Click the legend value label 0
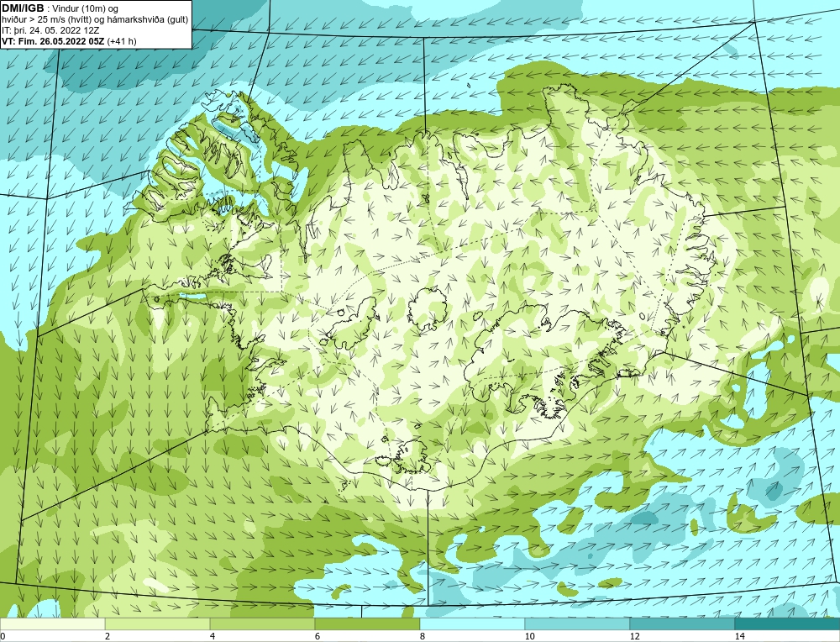Screen dimensions: 840x642 tap(3, 636)
